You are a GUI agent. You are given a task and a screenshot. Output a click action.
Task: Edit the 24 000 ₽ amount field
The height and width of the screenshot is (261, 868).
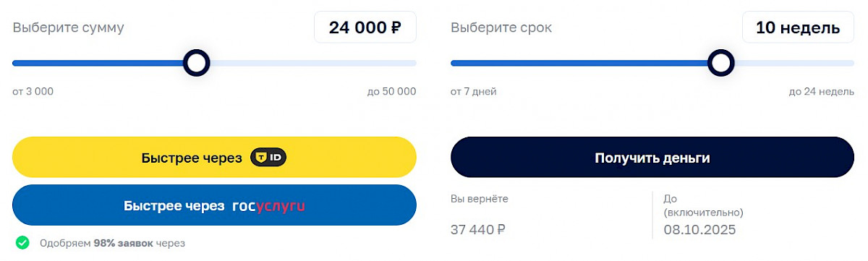pos(365,27)
